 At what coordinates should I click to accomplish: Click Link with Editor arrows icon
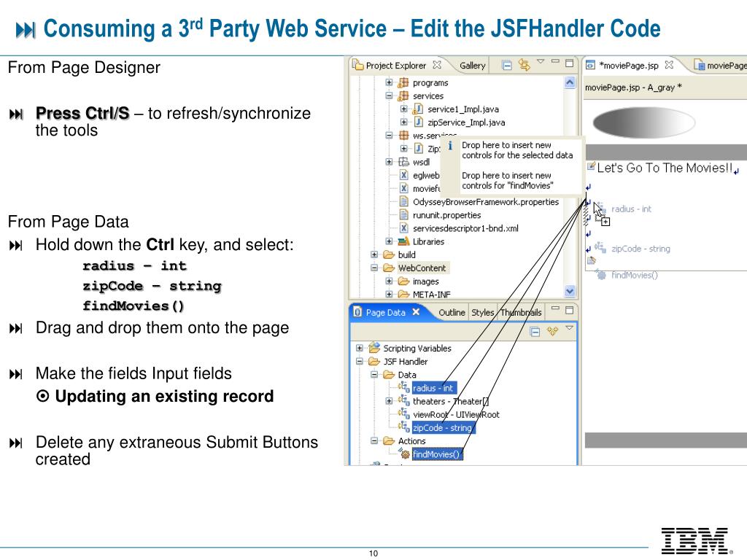point(524,65)
